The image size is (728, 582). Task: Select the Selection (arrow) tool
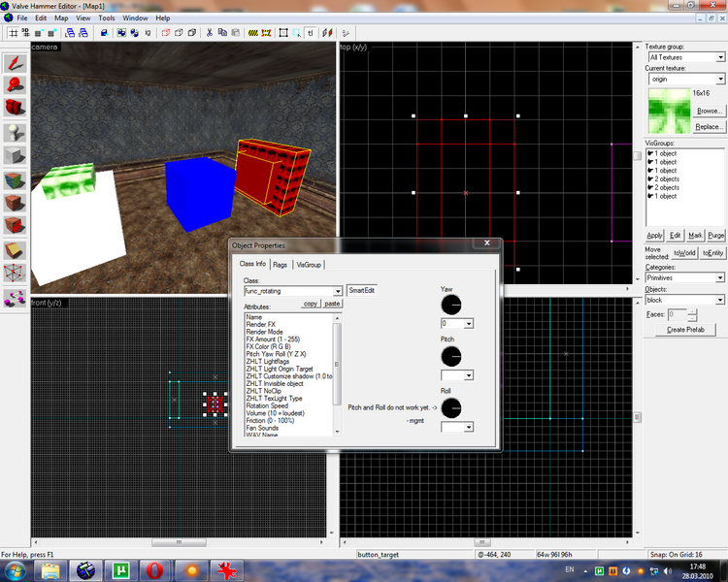click(x=15, y=63)
